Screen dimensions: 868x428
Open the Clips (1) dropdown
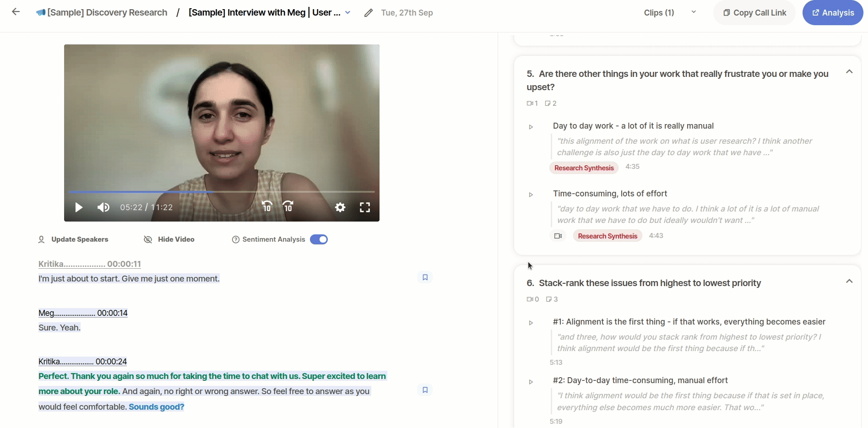pyautogui.click(x=694, y=12)
